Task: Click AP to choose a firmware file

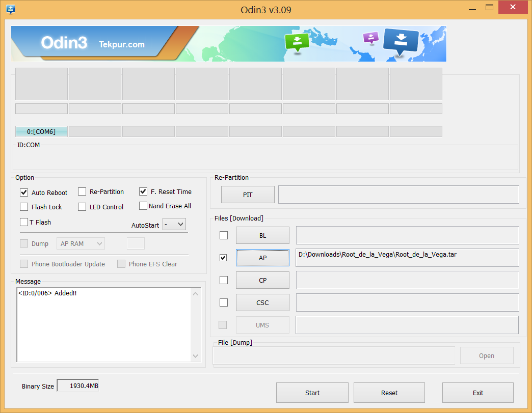Action: coord(262,257)
